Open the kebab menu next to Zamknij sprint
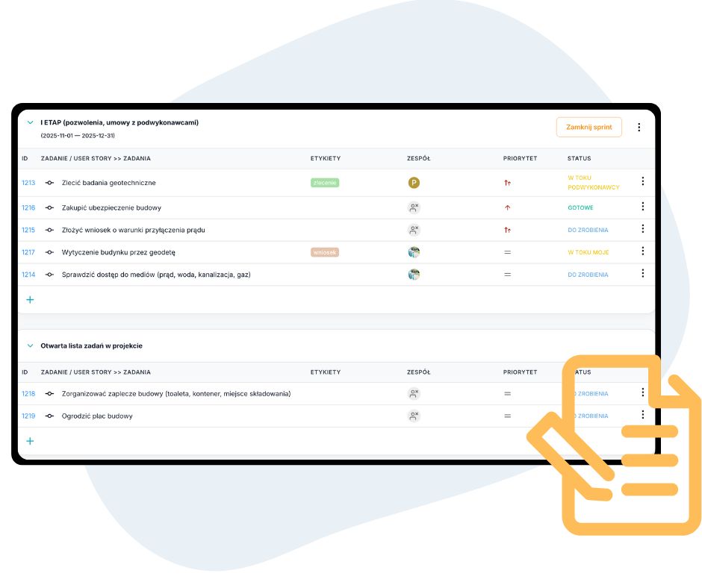The height and width of the screenshot is (588, 702). point(639,128)
